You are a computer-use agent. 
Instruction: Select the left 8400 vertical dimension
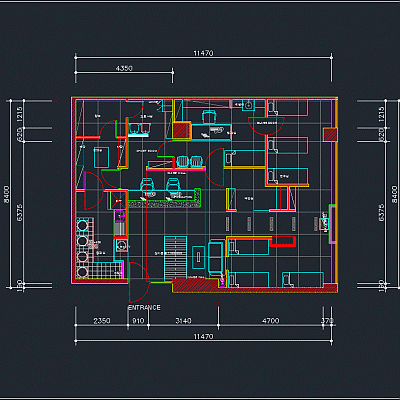pyautogui.click(x=6, y=194)
